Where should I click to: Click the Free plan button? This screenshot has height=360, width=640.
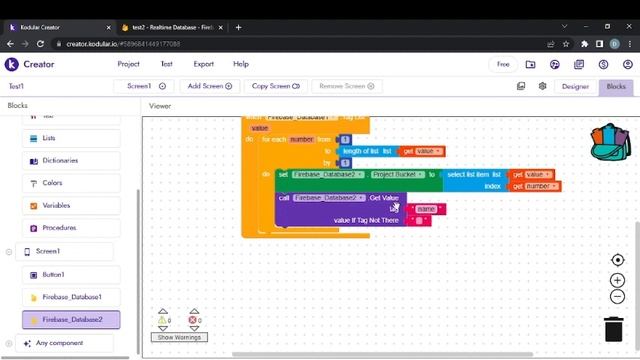click(x=503, y=64)
